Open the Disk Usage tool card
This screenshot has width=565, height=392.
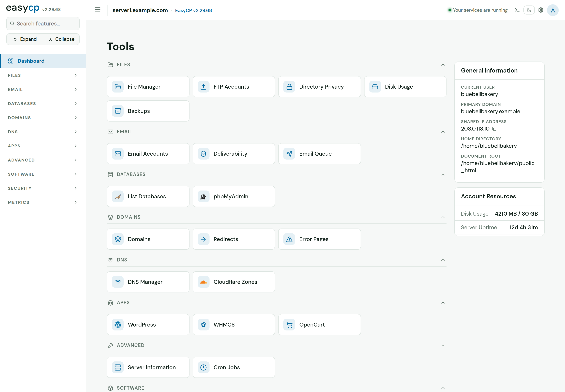[405, 86]
